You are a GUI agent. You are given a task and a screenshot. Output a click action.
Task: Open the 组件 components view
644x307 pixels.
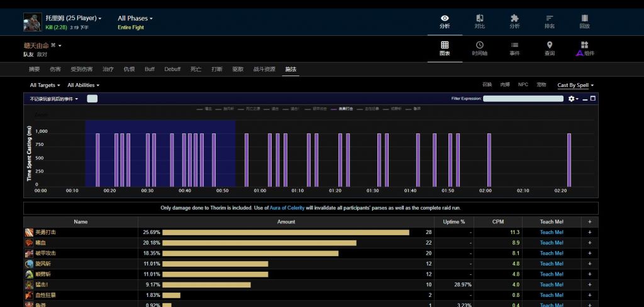click(x=584, y=48)
